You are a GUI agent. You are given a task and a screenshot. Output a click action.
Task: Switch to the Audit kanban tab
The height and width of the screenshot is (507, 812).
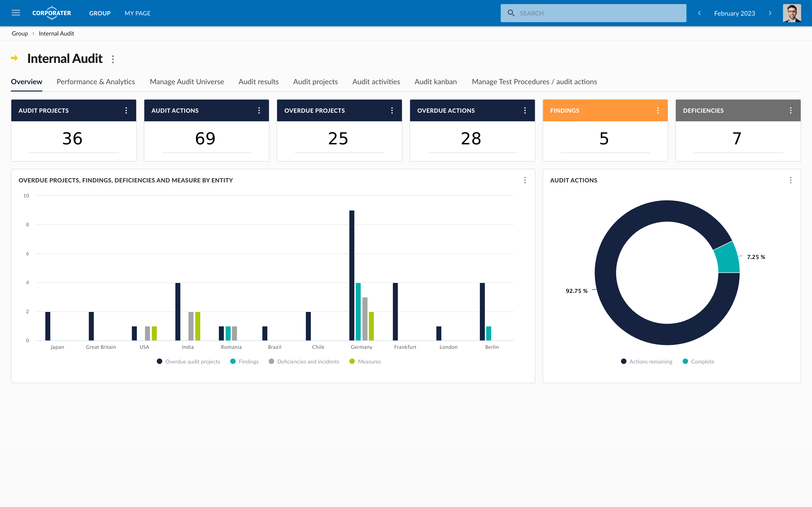(x=435, y=81)
